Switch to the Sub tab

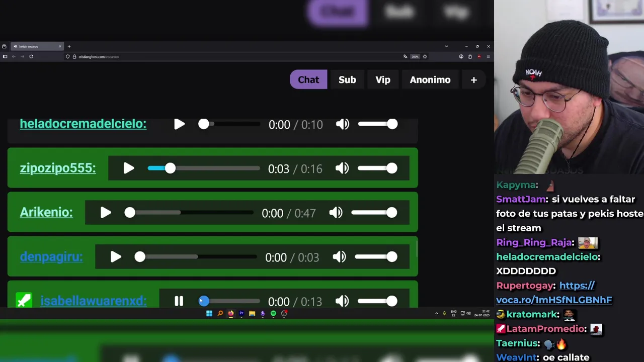tap(347, 79)
